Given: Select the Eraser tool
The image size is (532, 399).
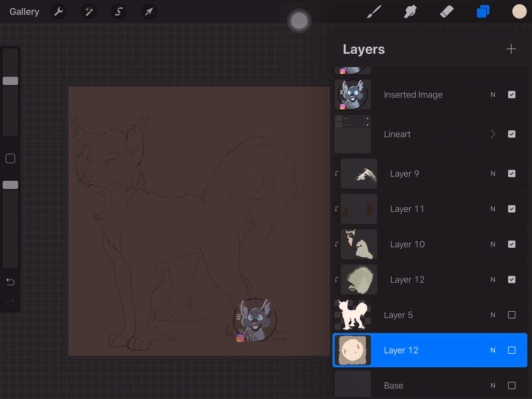Looking at the screenshot, I should pyautogui.click(x=447, y=12).
